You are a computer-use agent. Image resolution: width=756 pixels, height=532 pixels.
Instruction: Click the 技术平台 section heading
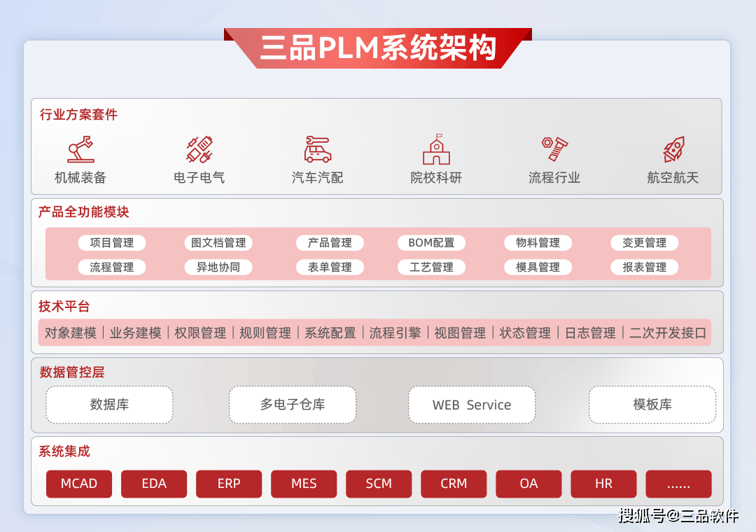(64, 307)
